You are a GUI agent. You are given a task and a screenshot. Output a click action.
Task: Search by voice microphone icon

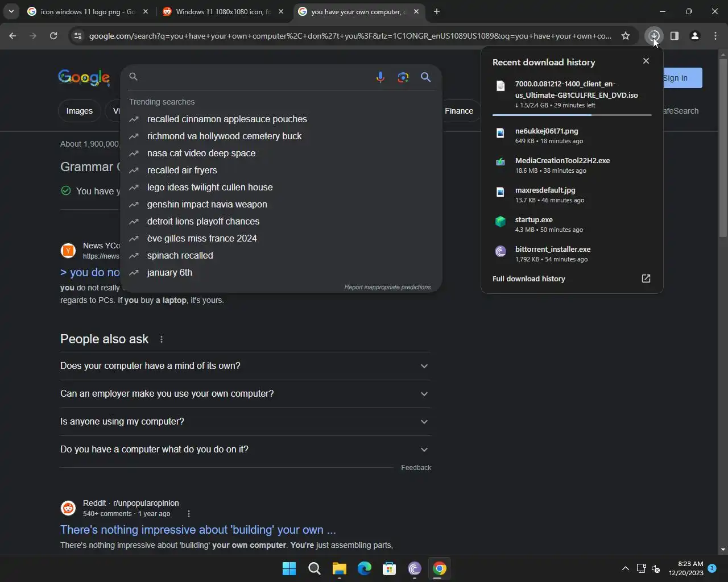coord(380,77)
